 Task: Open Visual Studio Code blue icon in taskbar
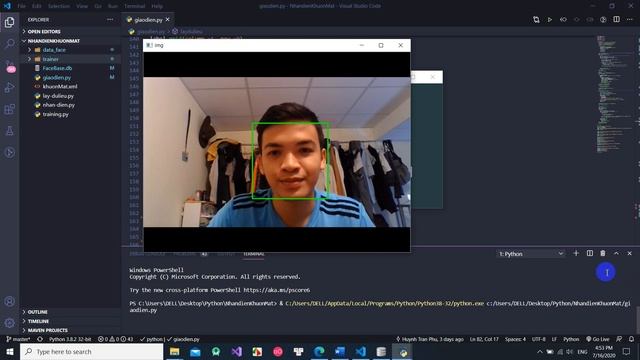360,351
